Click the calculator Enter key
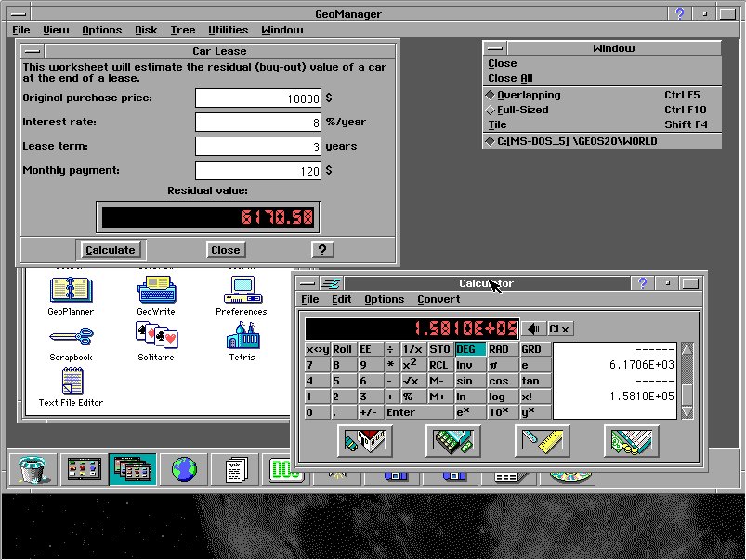The image size is (746, 560). point(419,412)
